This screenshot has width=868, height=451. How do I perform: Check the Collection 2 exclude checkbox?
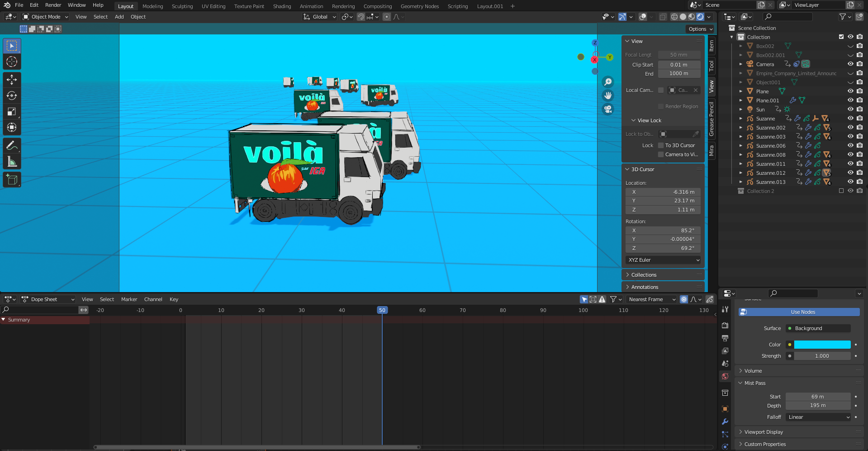[841, 191]
